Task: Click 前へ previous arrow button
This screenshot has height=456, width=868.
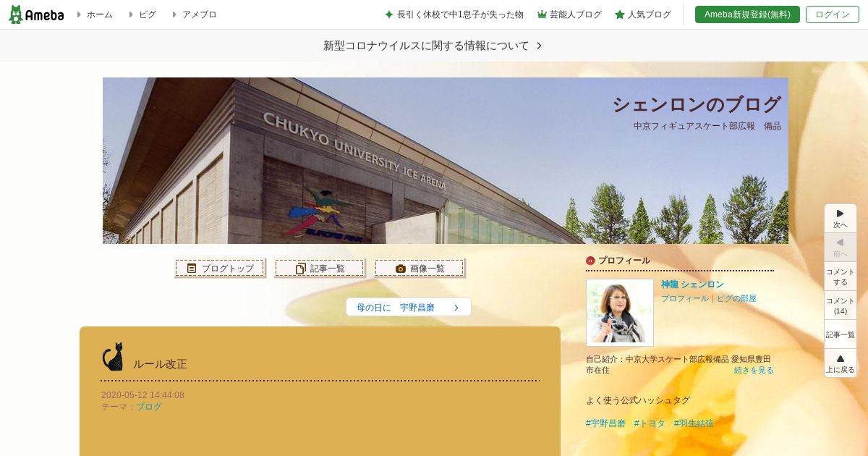Action: coord(841,248)
